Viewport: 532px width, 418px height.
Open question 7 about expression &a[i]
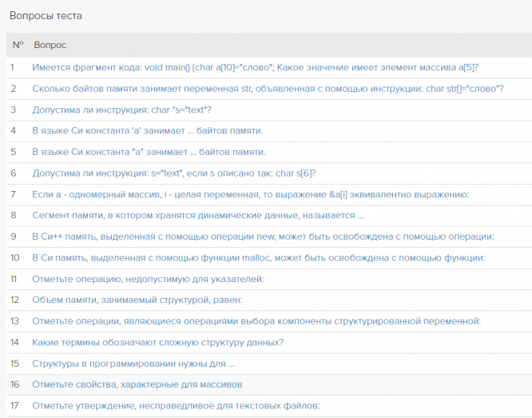coord(250,194)
